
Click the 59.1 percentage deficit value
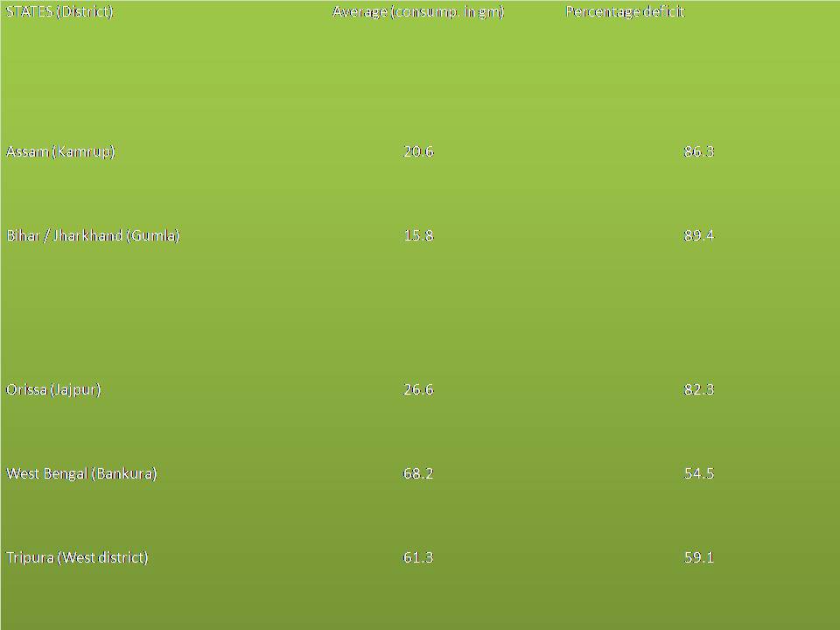click(699, 557)
